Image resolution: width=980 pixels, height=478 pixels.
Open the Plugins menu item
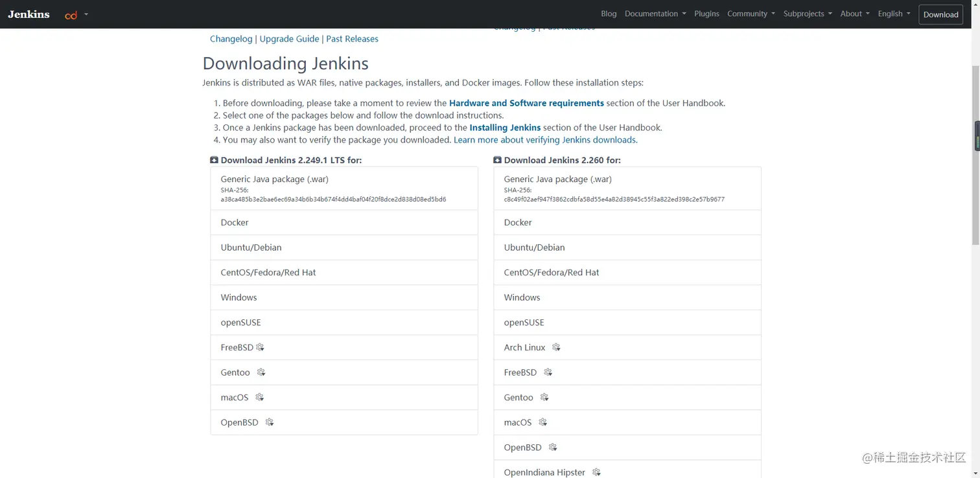[x=706, y=14]
